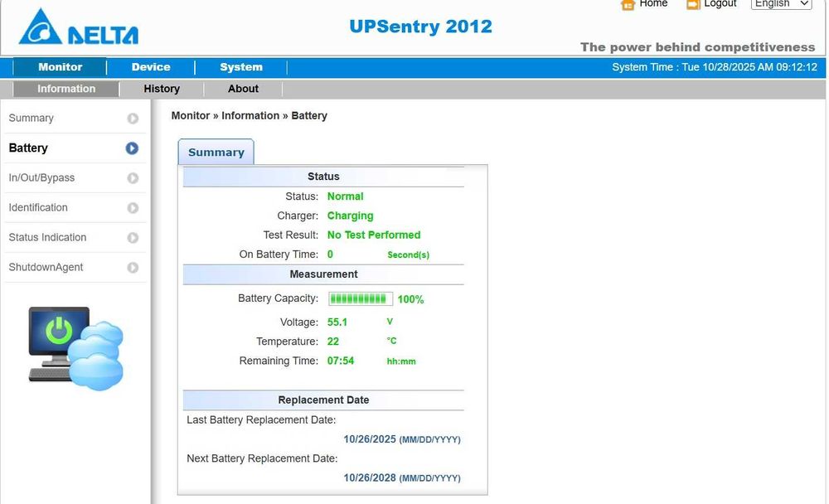The image size is (829, 504).
Task: Click the Remaining Time value 07:54
Action: pyautogui.click(x=341, y=361)
